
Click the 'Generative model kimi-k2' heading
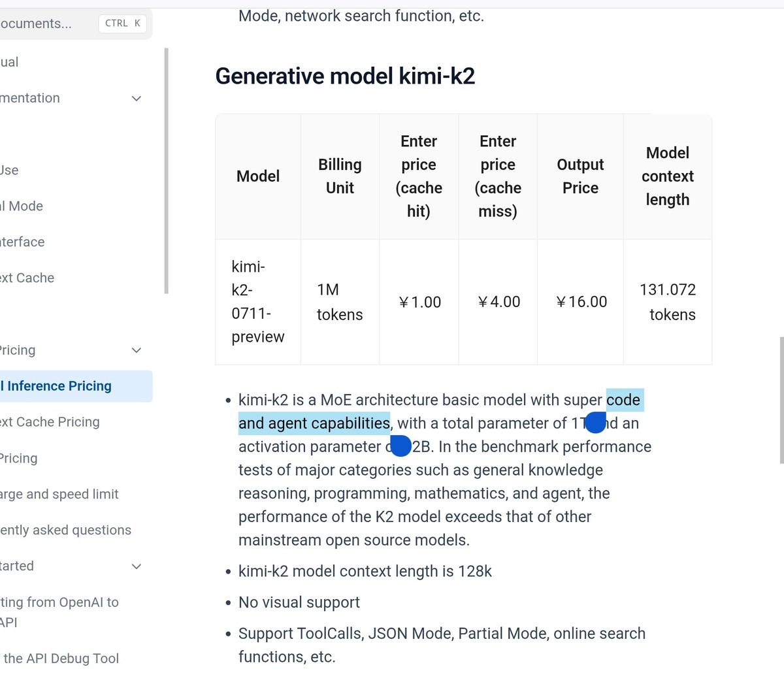[345, 76]
